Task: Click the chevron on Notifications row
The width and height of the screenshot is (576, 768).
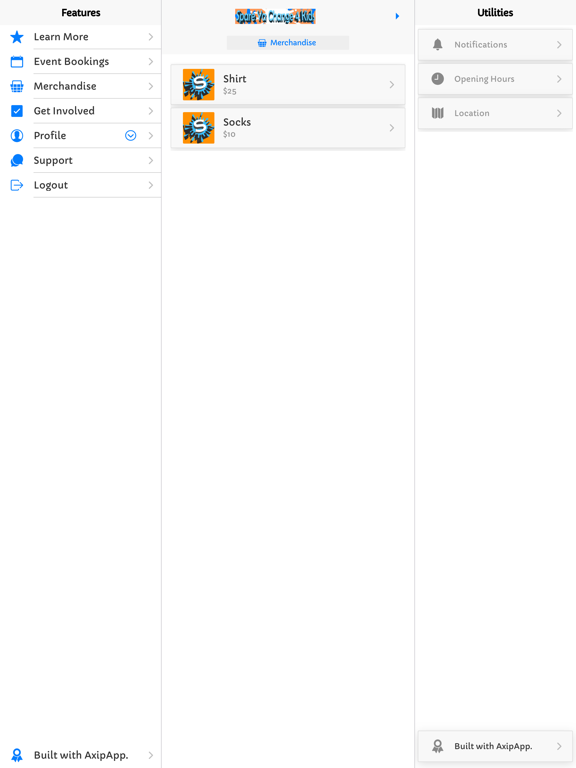Action: coord(559,45)
